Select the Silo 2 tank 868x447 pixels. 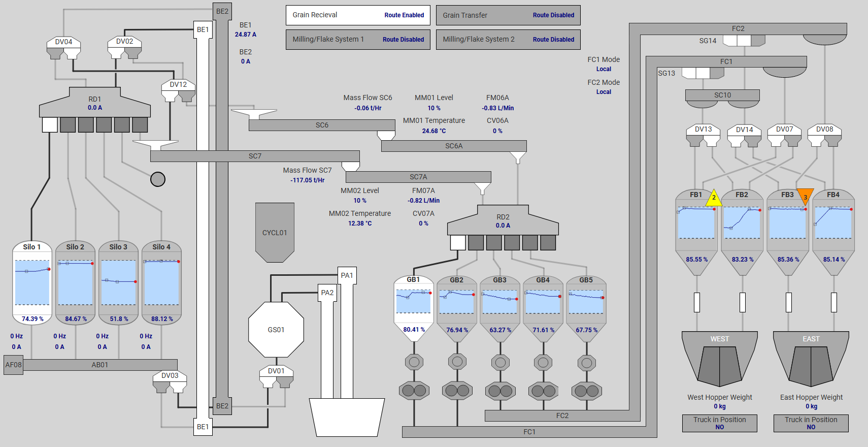point(75,282)
